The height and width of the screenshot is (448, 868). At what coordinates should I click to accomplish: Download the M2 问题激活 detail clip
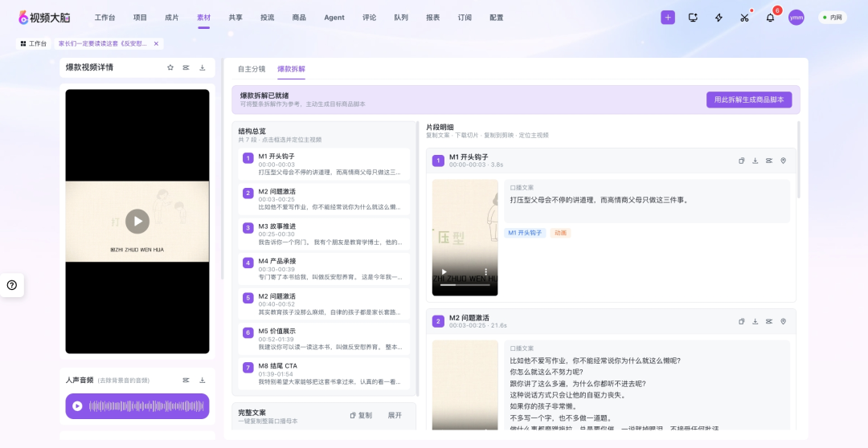(755, 321)
